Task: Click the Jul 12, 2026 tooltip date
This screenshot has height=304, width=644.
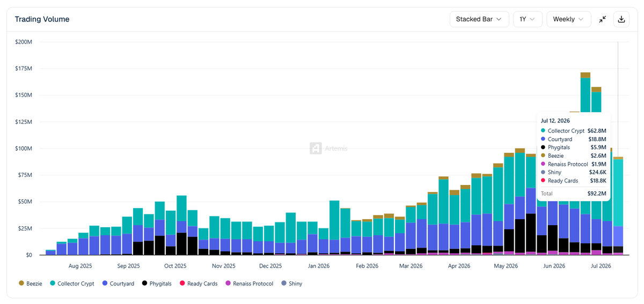Action: [555, 121]
